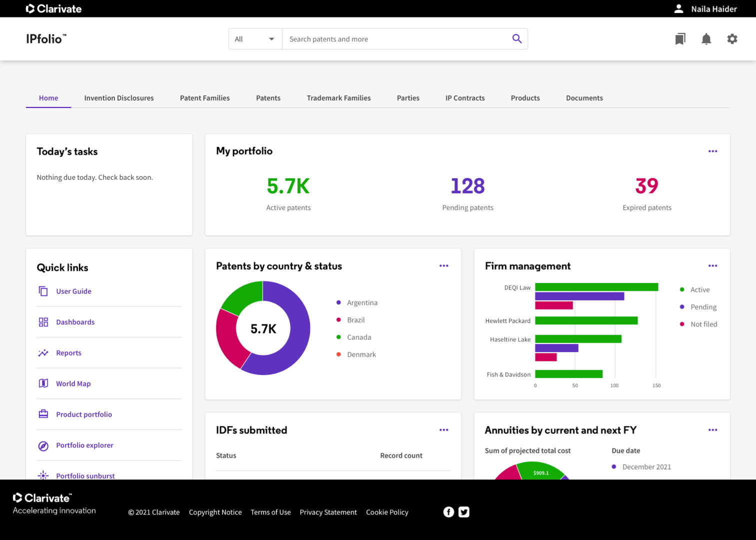Toggle Pending legend in Firm management
The image size is (756, 540).
point(702,307)
